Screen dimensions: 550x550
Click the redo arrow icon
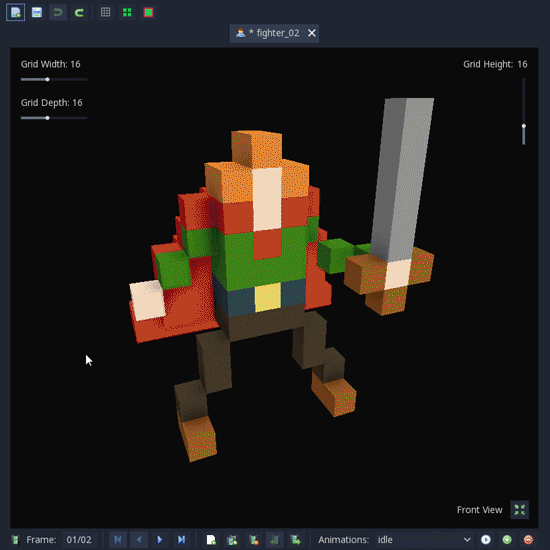click(79, 13)
